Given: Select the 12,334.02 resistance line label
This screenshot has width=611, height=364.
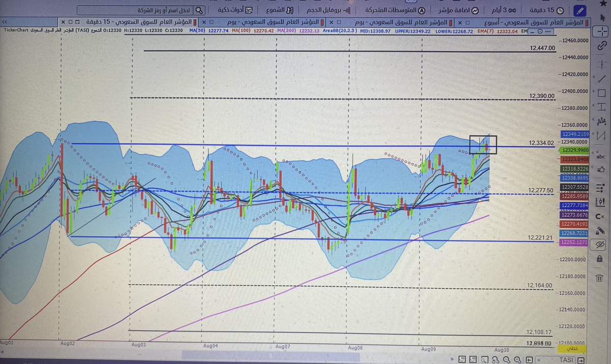Looking at the screenshot, I should point(541,143).
